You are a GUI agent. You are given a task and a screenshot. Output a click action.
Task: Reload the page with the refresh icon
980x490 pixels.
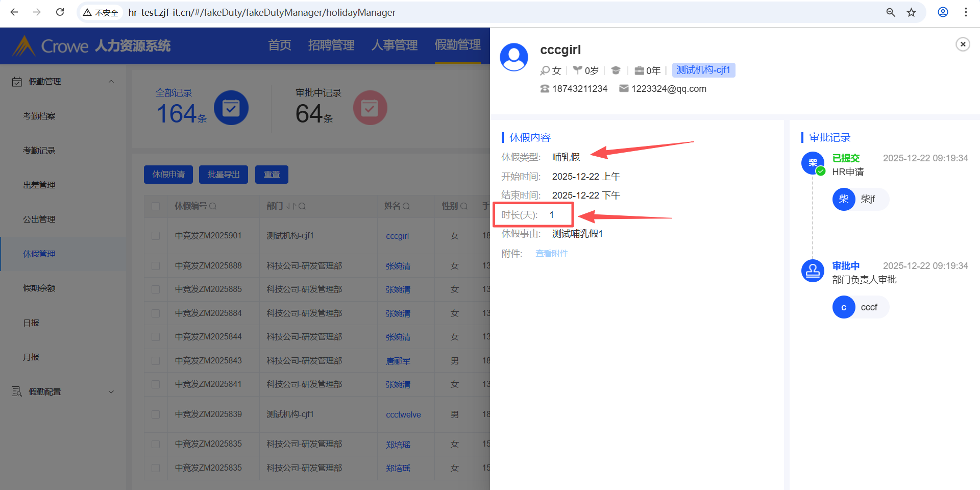coord(60,12)
